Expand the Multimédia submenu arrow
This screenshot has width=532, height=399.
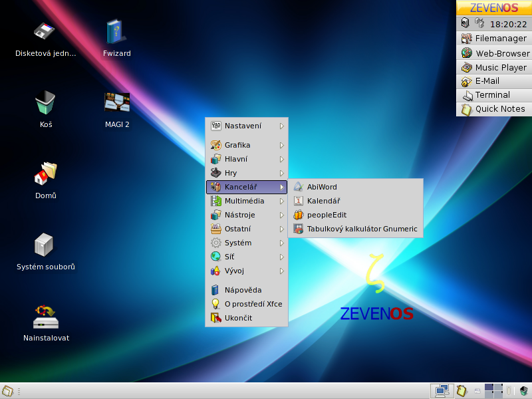point(281,201)
